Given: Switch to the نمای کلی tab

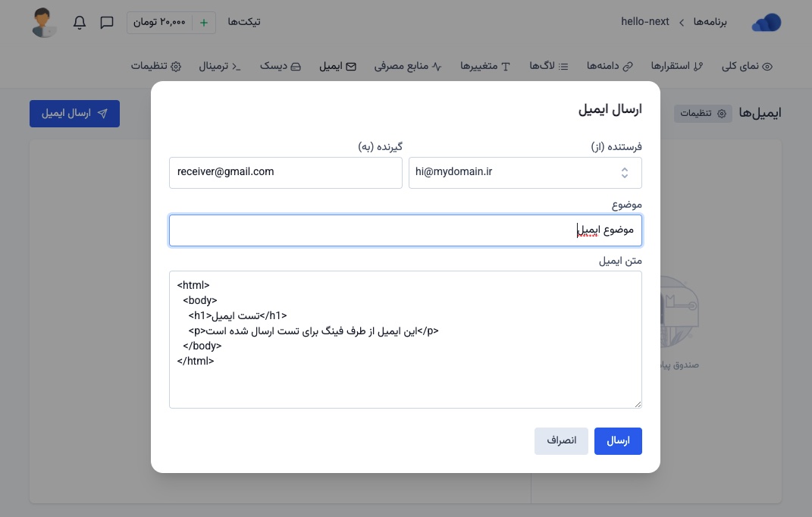Looking at the screenshot, I should (746, 67).
